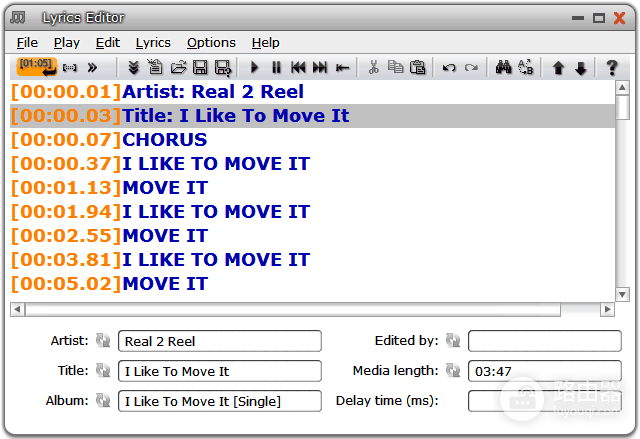Open the Edit menu

point(108,42)
